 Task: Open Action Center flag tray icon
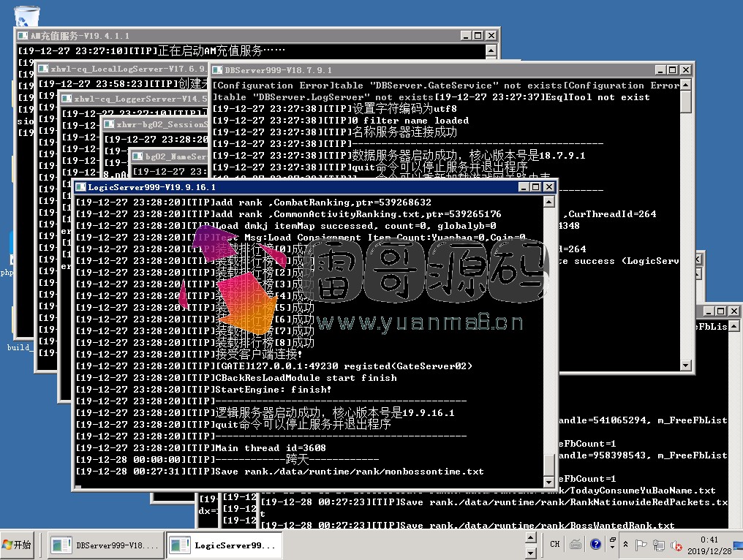click(641, 545)
